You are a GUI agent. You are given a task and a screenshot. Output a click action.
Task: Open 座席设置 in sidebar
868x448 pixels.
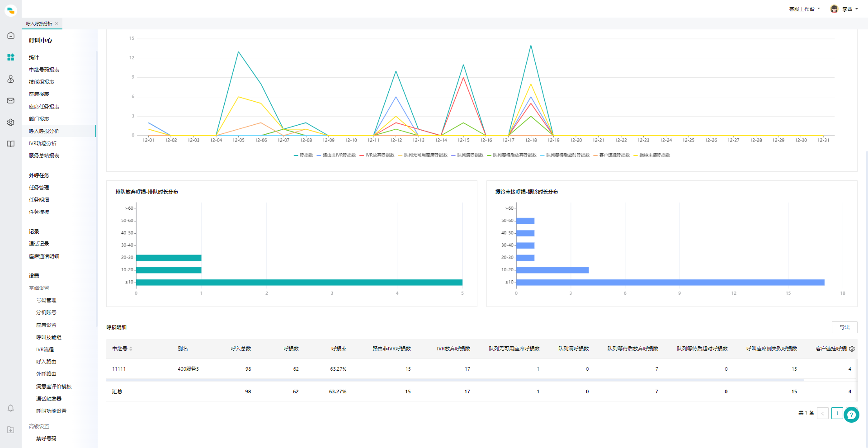[x=46, y=325]
